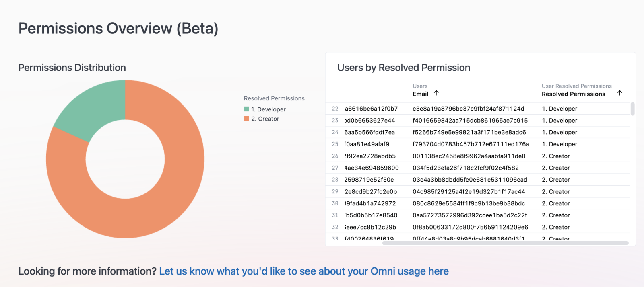Image resolution: width=644 pixels, height=287 pixels.
Task: Click the green Developer legend swatch
Action: click(x=246, y=109)
